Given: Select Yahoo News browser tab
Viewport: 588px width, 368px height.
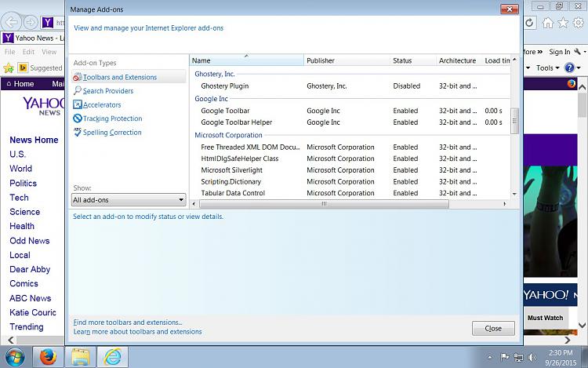Looking at the screenshot, I should [33, 38].
